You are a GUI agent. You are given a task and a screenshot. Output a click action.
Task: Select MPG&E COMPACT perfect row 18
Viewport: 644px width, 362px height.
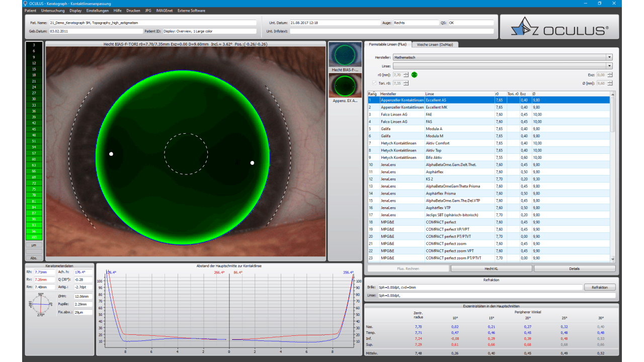click(x=489, y=222)
